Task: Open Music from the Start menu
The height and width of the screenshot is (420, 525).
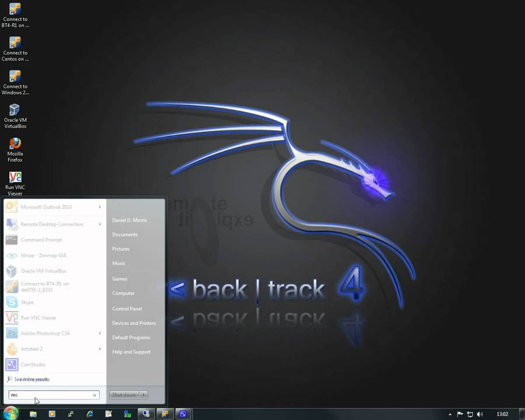Action: click(119, 263)
